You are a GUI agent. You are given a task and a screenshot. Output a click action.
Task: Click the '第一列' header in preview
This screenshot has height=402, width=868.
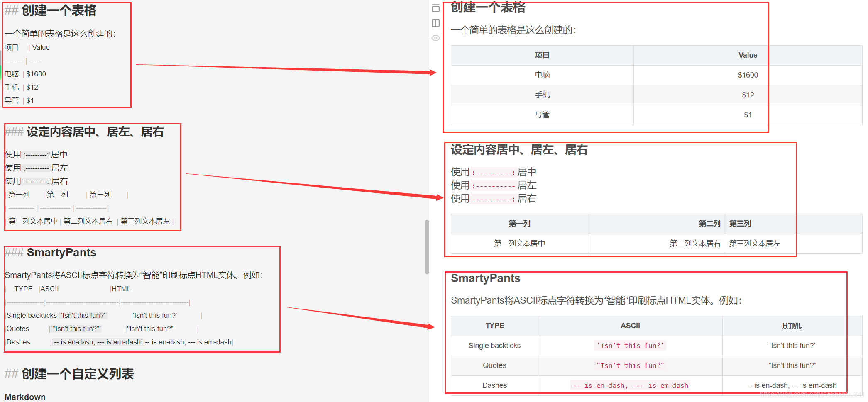(x=519, y=224)
